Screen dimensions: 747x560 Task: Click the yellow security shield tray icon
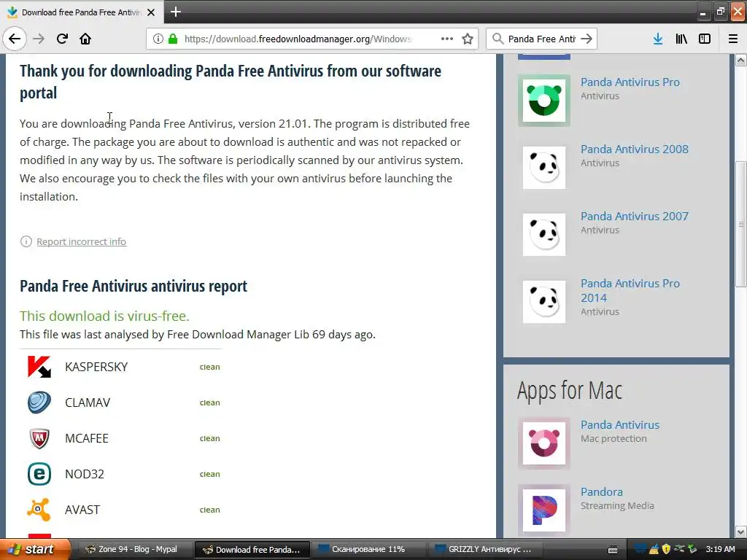tap(666, 550)
